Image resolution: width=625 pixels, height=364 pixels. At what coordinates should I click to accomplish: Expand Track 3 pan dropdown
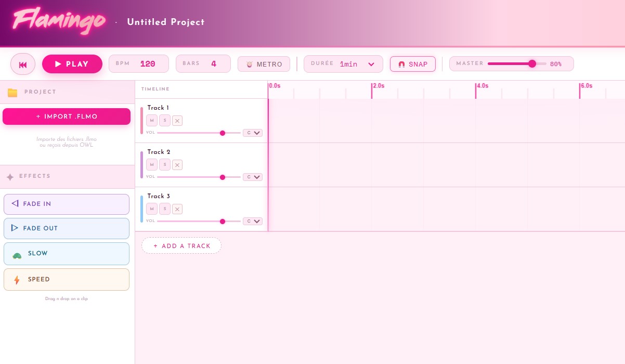click(x=254, y=221)
